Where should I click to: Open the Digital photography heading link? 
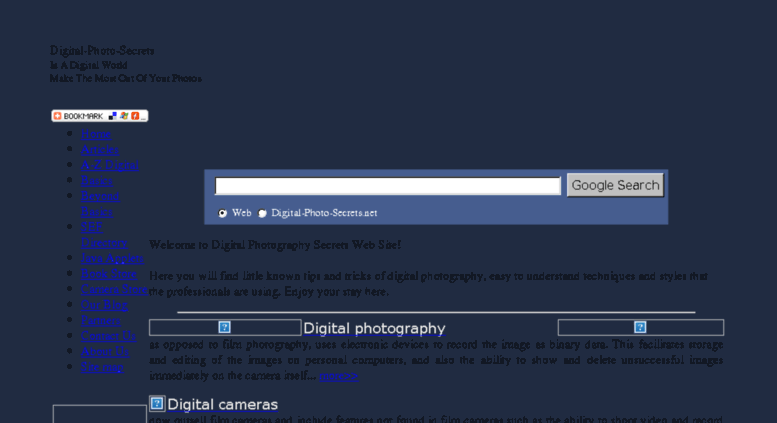(374, 328)
